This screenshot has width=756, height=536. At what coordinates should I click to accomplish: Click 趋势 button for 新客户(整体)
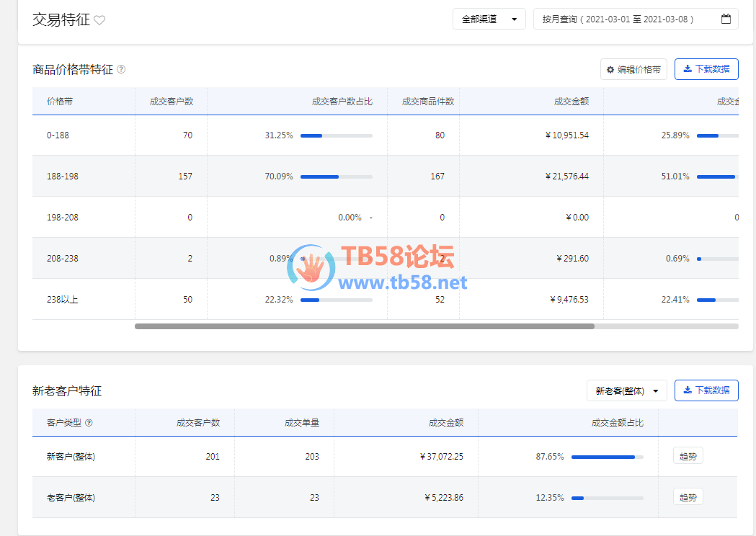pos(688,456)
